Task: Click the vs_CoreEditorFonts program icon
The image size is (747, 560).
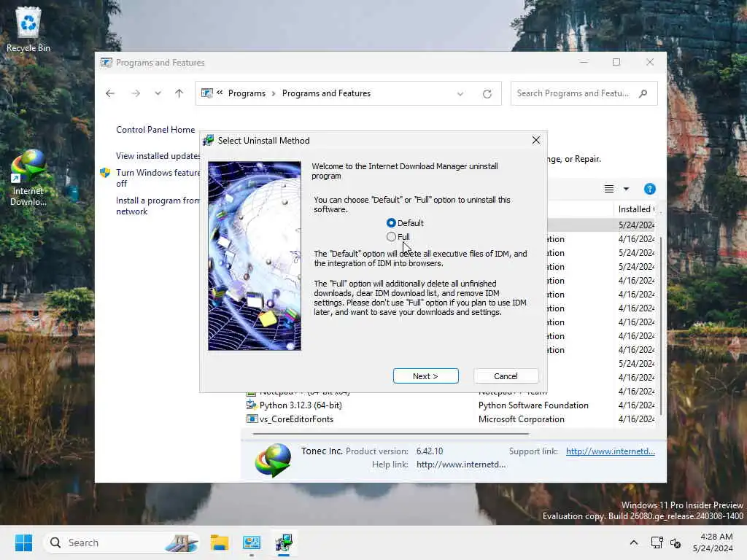Action: coord(252,419)
